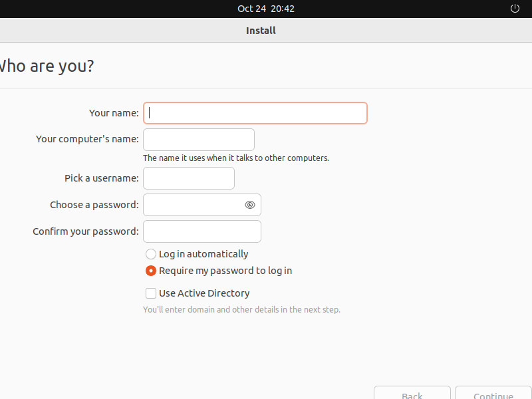Screen dimensions: 532x399
Task: Click the Pick a username: label
Action: (x=101, y=178)
